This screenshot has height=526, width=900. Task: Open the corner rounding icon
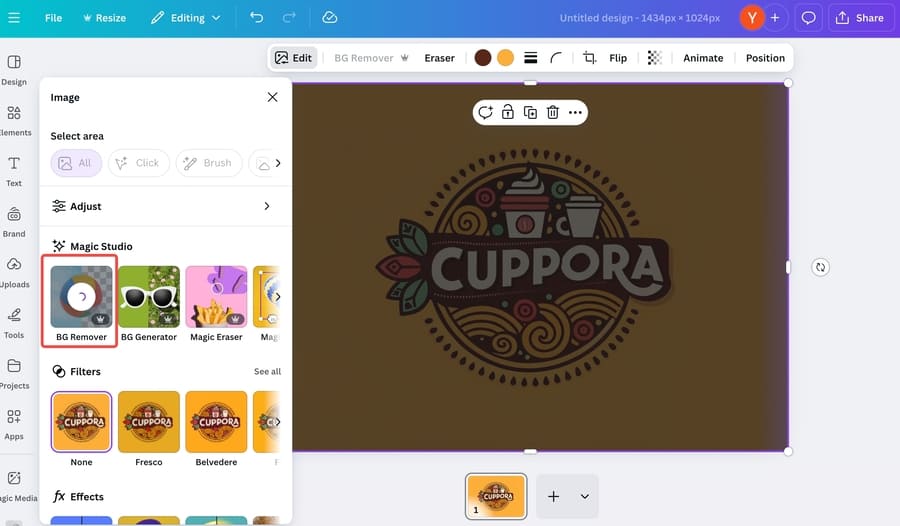pos(556,57)
